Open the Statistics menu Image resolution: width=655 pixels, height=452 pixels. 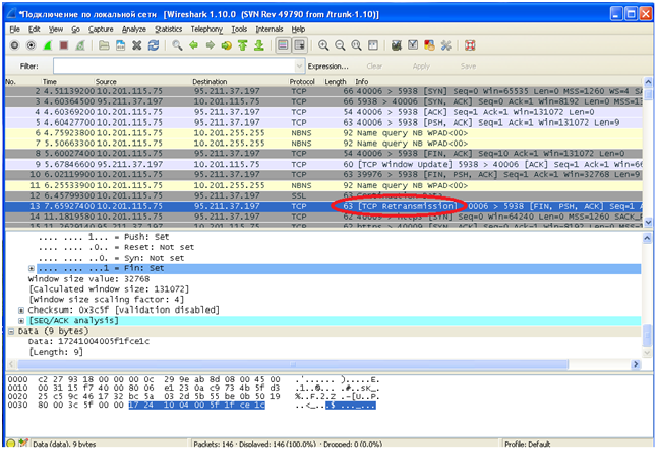tap(168, 29)
